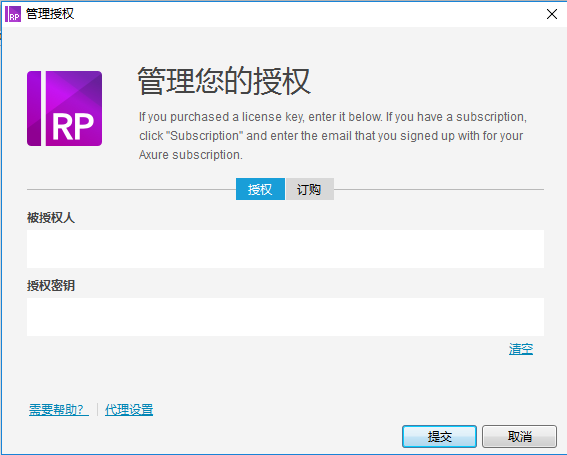
Task: Cancel using the 取消 button
Action: point(519,437)
